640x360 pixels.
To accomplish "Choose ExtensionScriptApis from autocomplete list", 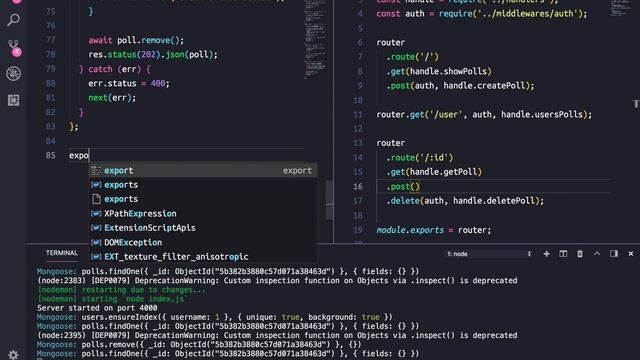I will (203, 228).
